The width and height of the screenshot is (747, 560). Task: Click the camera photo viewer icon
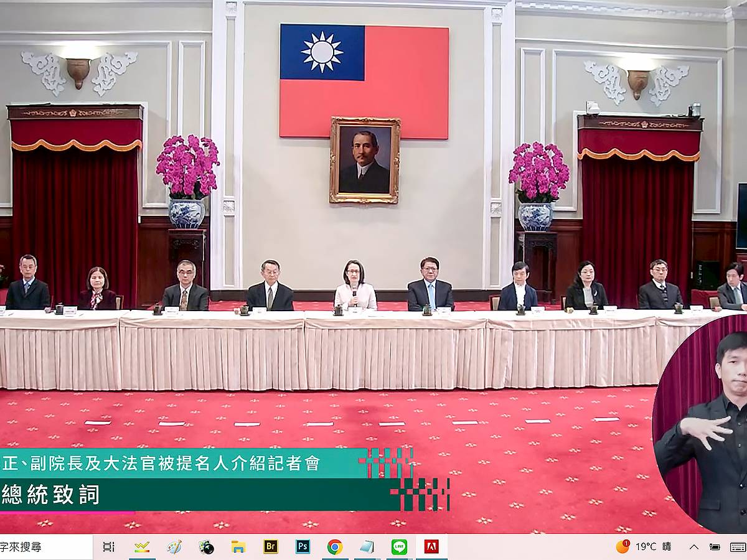click(x=206, y=547)
